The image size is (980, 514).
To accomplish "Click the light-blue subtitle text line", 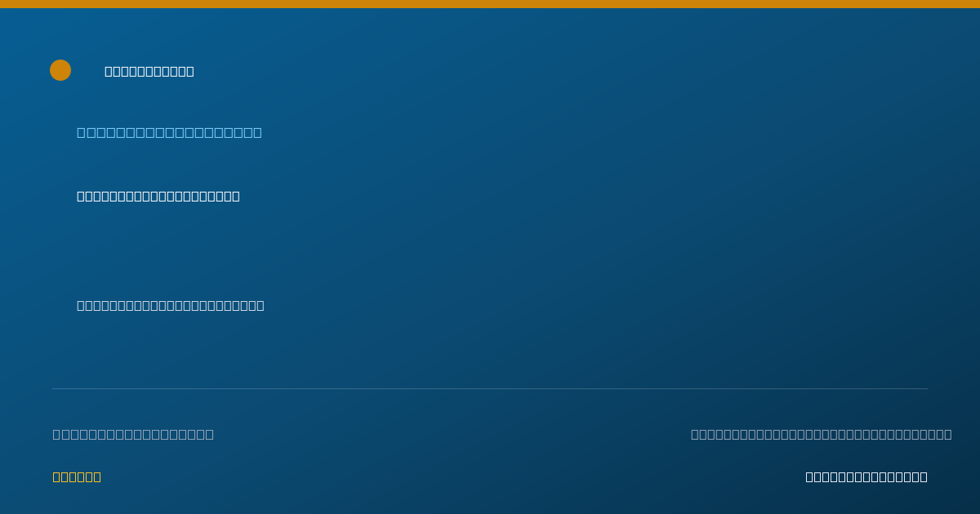I will click(x=169, y=132).
